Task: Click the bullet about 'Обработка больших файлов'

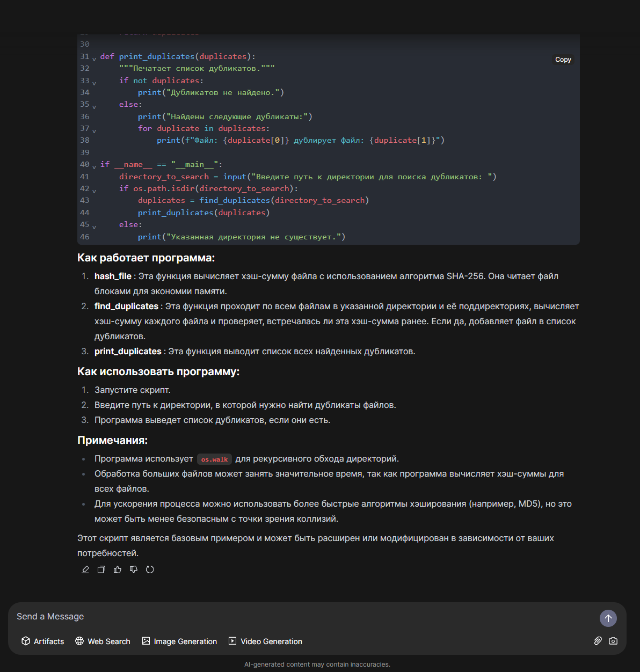Action: pos(329,481)
